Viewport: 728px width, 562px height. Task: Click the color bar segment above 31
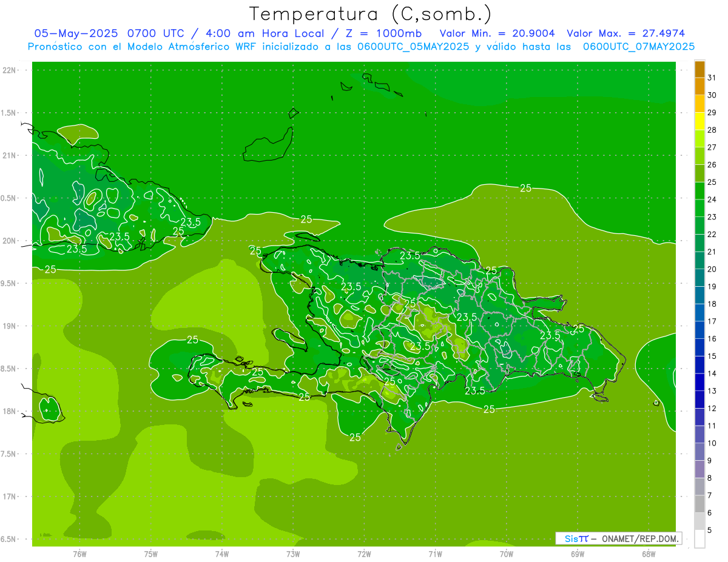point(699,69)
